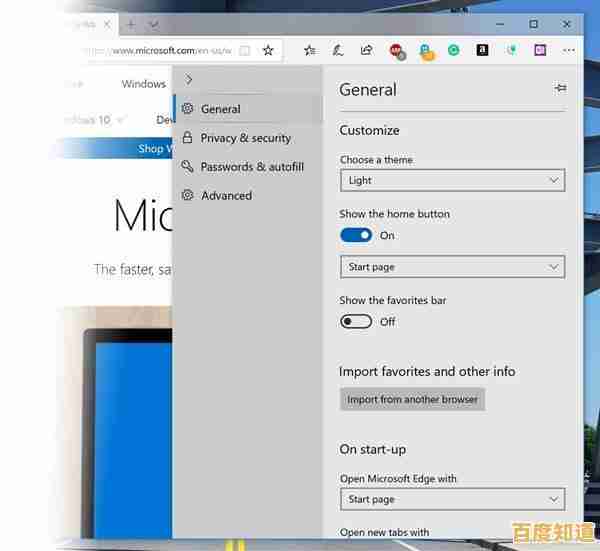This screenshot has height=551, width=600.
Task: Click the Import favorites and other info heading
Action: 427,372
